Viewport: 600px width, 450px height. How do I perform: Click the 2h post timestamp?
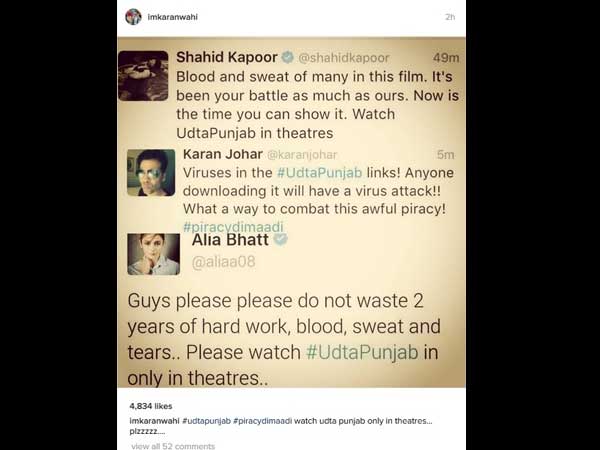[x=450, y=17]
